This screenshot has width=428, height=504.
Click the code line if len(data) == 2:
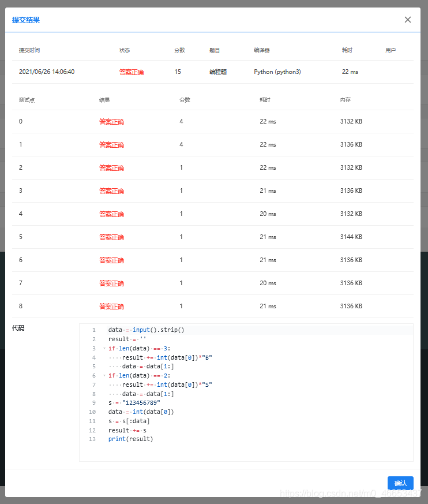pyautogui.click(x=140, y=375)
